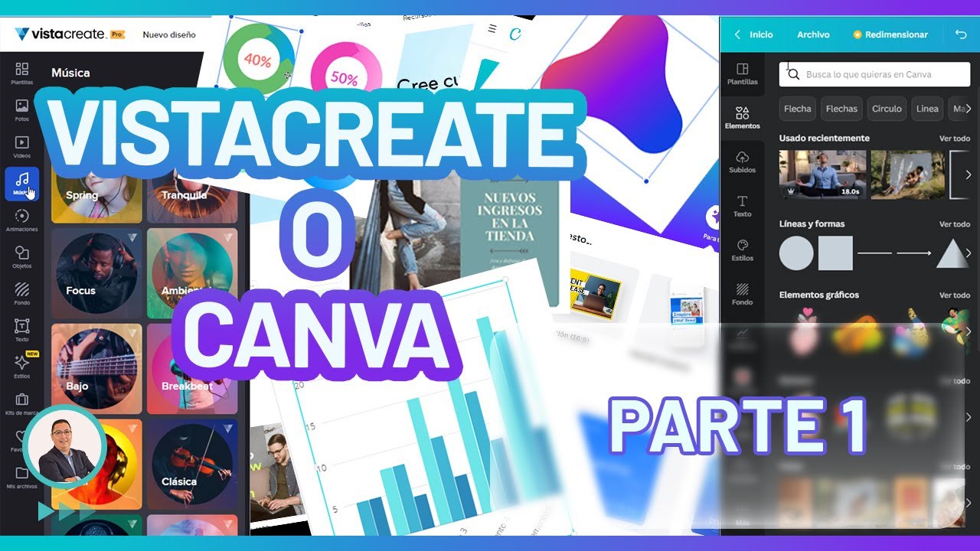Viewport: 980px width, 551px height.
Task: Select the Flechas suggestion chip
Action: point(841,109)
